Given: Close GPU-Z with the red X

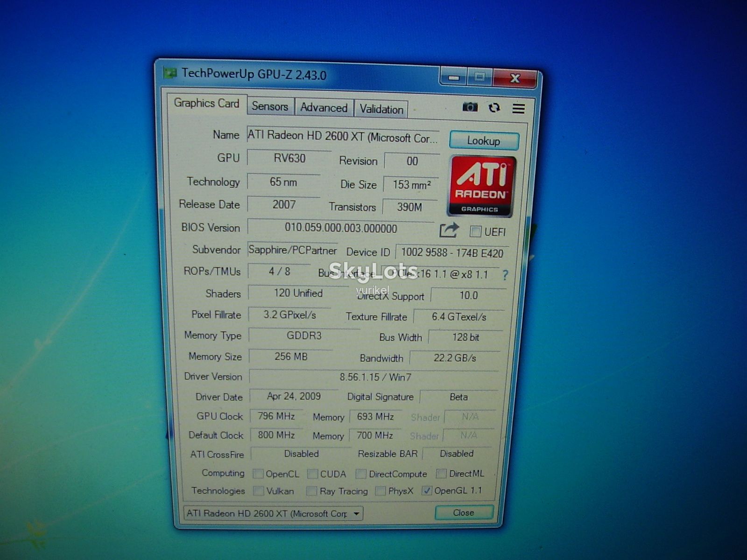Looking at the screenshot, I should point(514,78).
